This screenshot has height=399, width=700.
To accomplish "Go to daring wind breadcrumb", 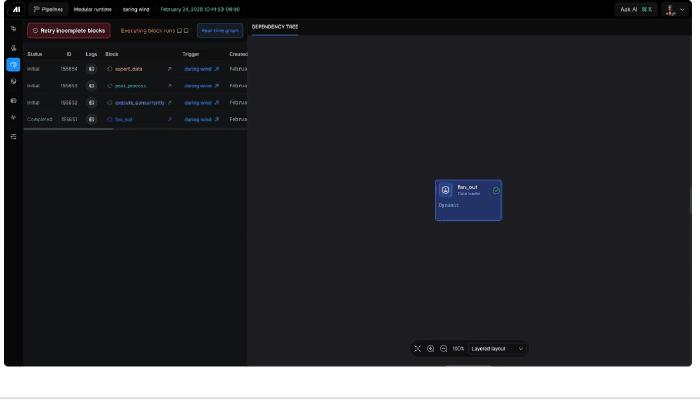I will click(136, 9).
